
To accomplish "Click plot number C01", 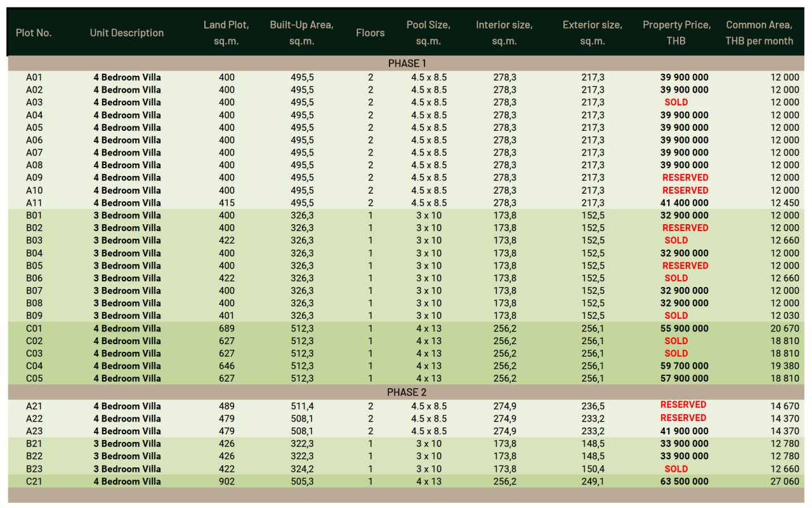I will pyautogui.click(x=34, y=328).
